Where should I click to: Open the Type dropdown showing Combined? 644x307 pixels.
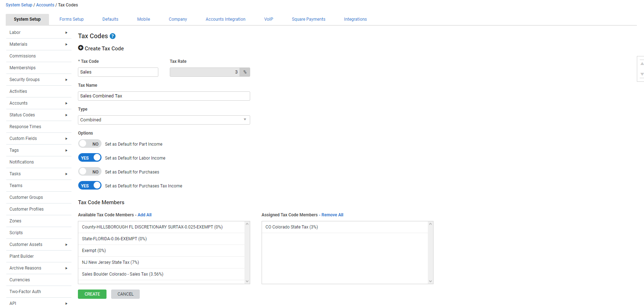(164, 120)
